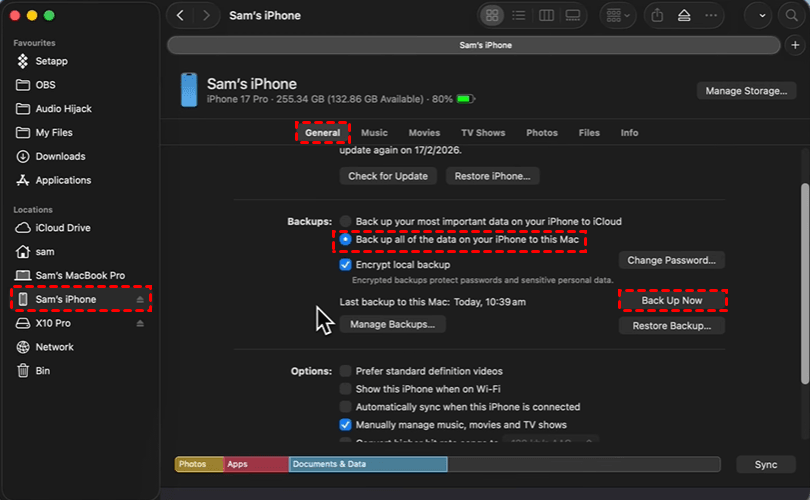Switch to the Music tab

tap(374, 133)
